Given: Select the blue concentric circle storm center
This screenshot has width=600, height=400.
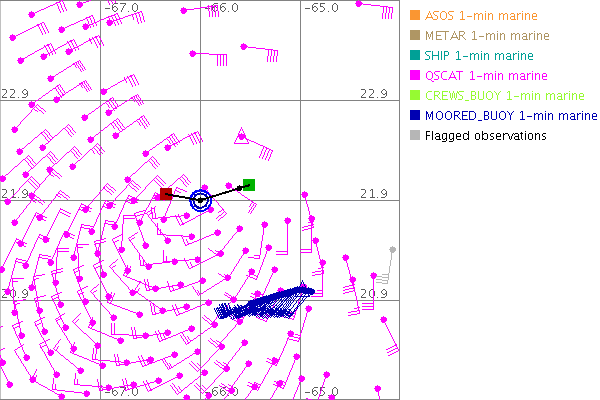Looking at the screenshot, I should 201,200.
